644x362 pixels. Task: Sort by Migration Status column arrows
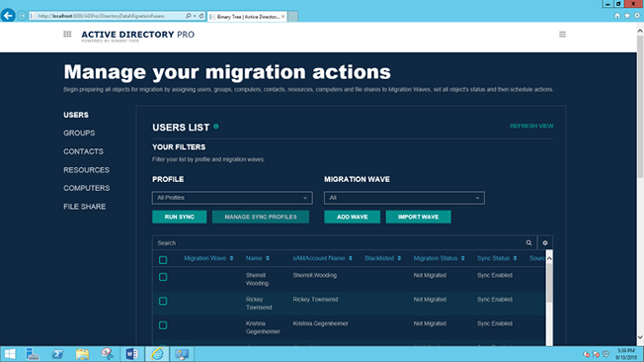463,258
